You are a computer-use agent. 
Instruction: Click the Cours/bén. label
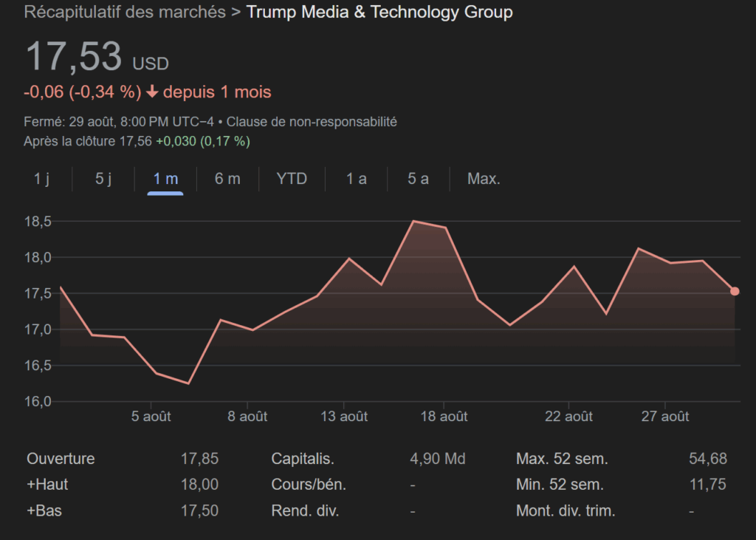coord(309,485)
